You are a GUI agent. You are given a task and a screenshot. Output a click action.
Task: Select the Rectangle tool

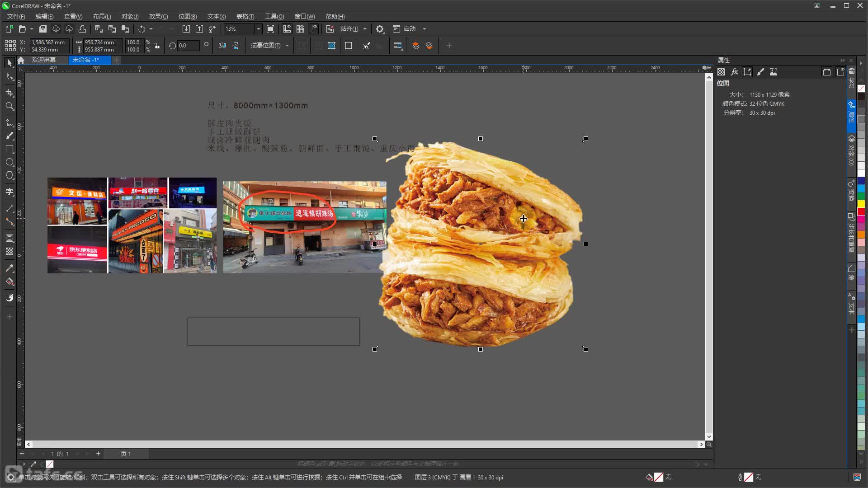pyautogui.click(x=9, y=149)
